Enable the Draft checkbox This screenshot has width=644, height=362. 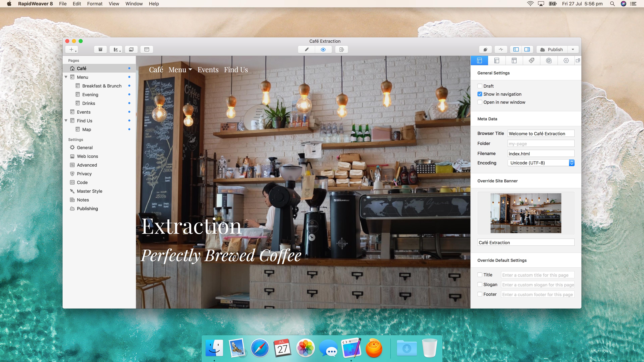pos(480,86)
